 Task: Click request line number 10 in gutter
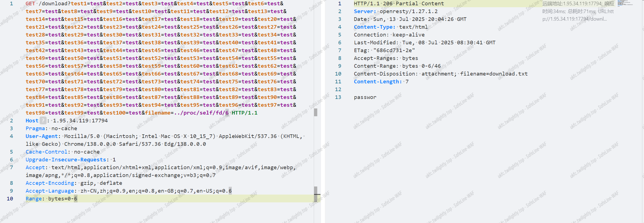click(x=10, y=199)
